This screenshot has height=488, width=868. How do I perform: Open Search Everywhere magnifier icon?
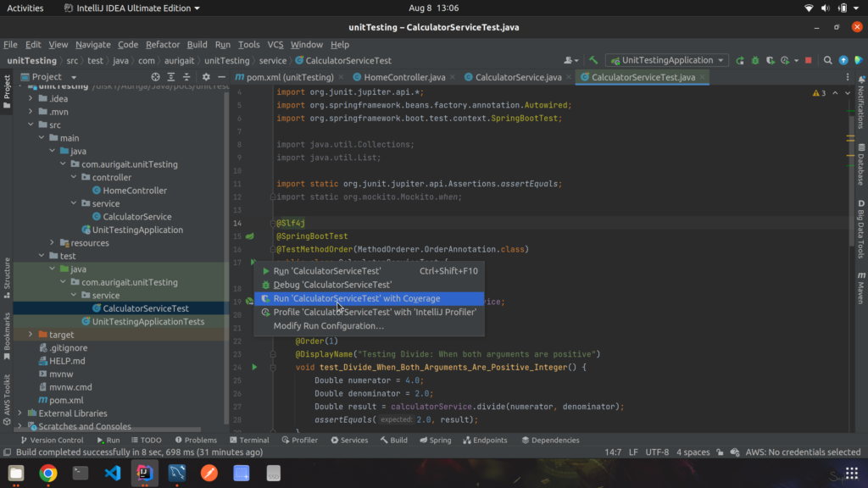[x=827, y=60]
